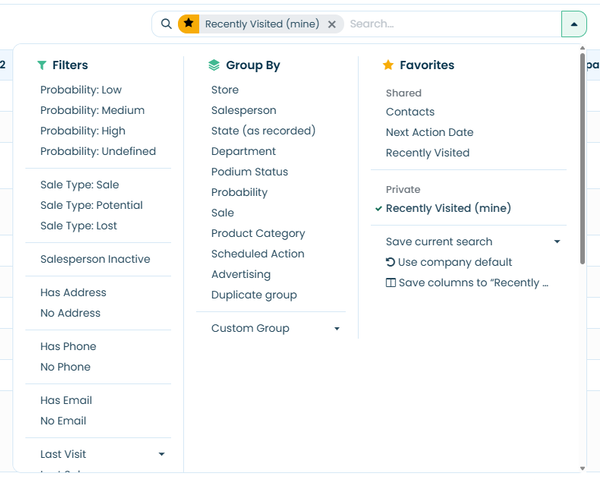Image resolution: width=600 pixels, height=480 pixels.
Task: Enable the No Email filter
Action: point(63,421)
